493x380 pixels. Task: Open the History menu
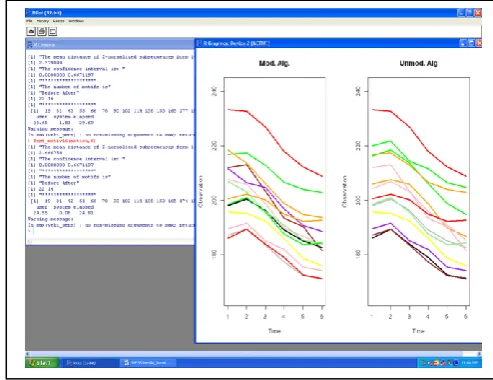tap(43, 21)
